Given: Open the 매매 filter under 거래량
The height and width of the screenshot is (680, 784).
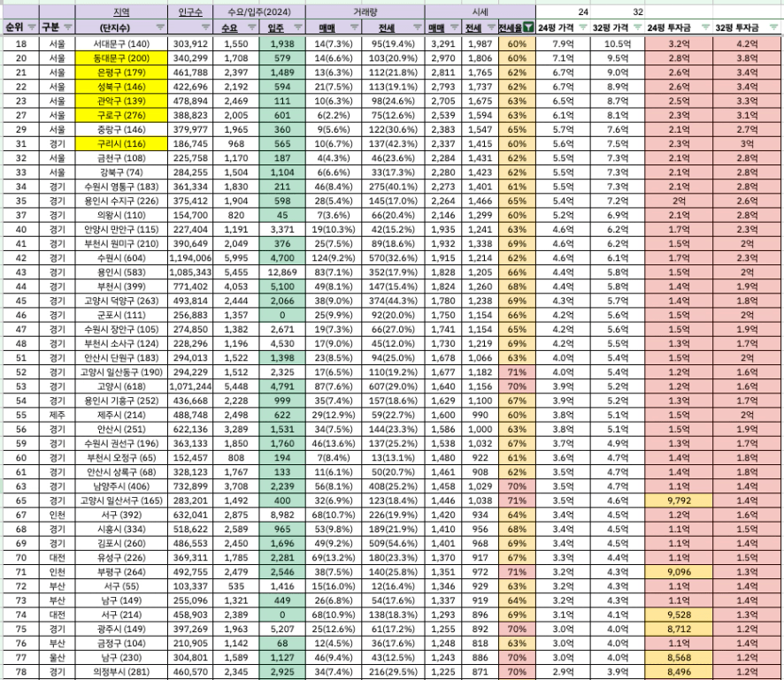Looking at the screenshot, I should click(x=354, y=27).
